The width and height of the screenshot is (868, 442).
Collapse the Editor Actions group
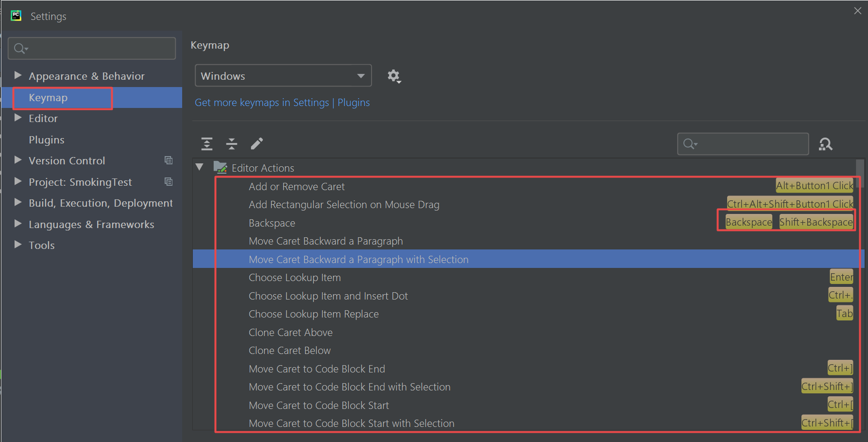(199, 167)
